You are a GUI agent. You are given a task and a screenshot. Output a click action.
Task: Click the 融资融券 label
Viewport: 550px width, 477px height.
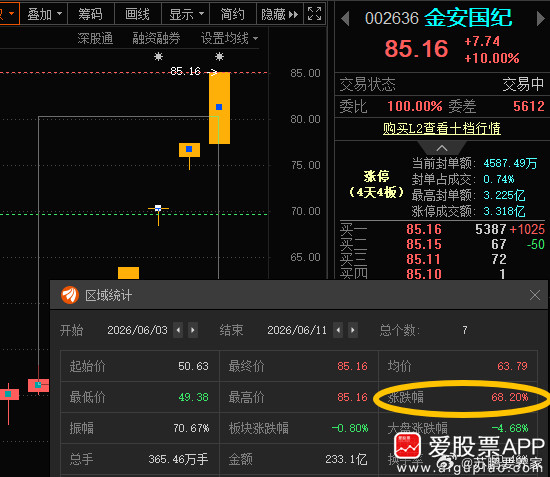tap(156, 38)
